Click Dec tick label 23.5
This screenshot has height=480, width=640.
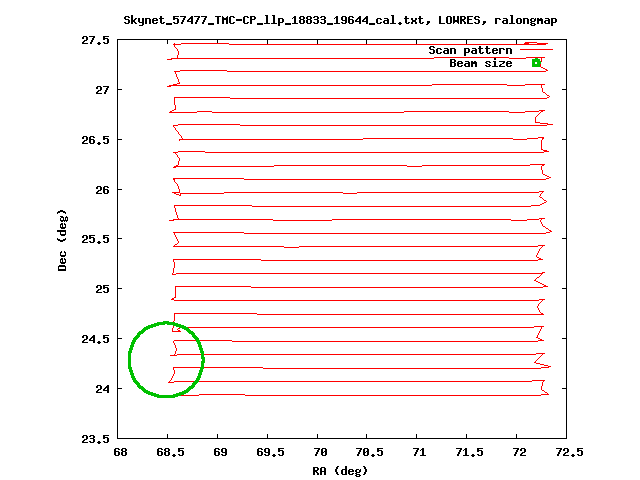[x=96, y=439]
